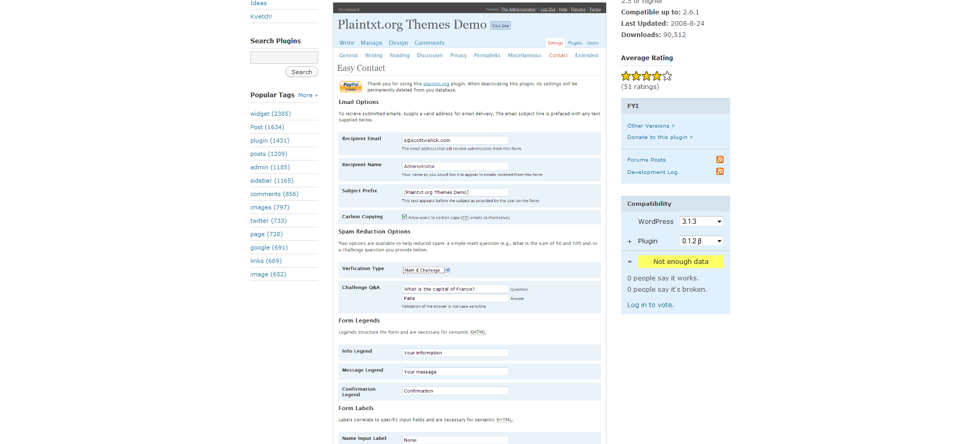This screenshot has height=444, width=980.
Task: Open the Forums Posts link
Action: (x=646, y=159)
